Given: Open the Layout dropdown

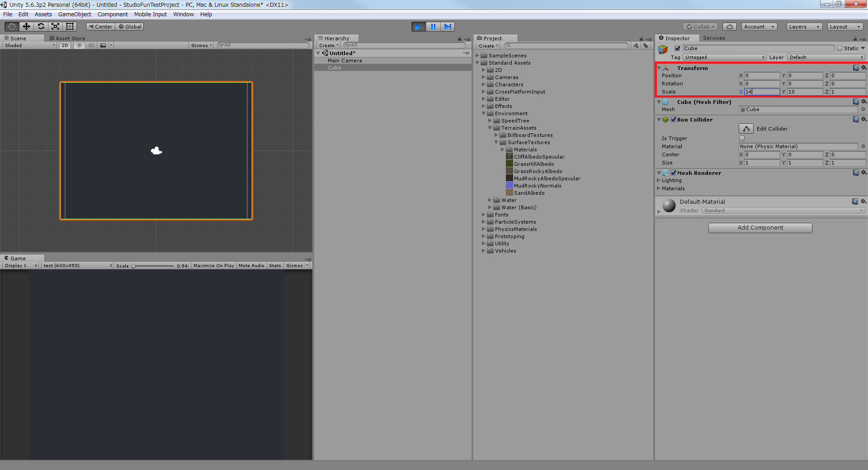Looking at the screenshot, I should point(845,27).
